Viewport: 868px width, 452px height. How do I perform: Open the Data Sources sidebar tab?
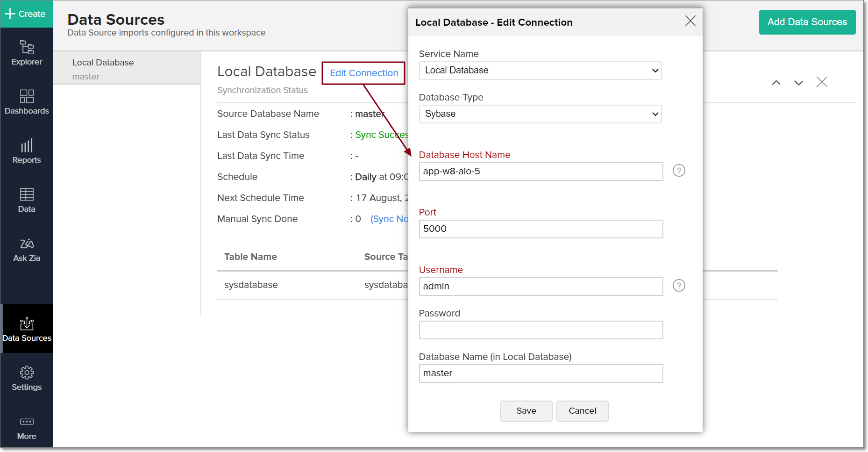[x=27, y=329]
